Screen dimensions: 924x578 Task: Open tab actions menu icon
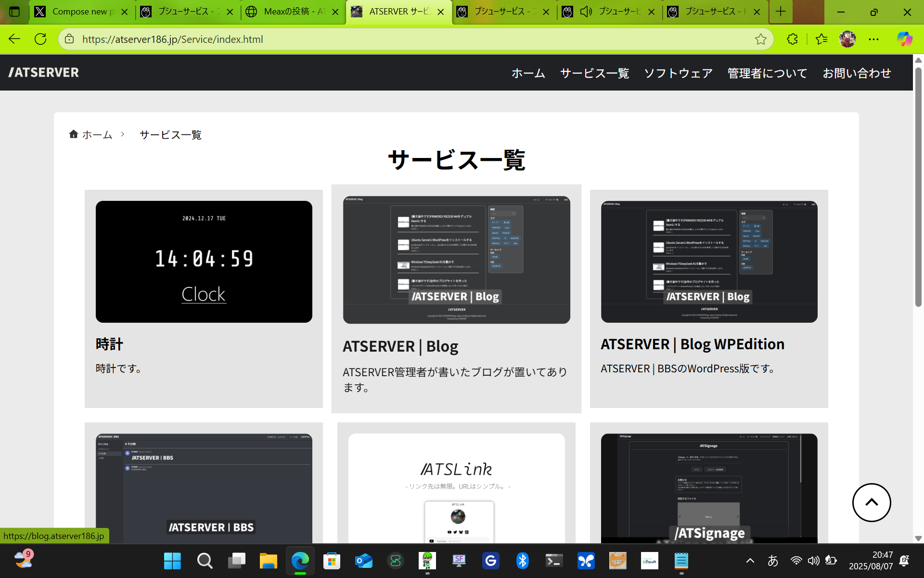coord(14,12)
